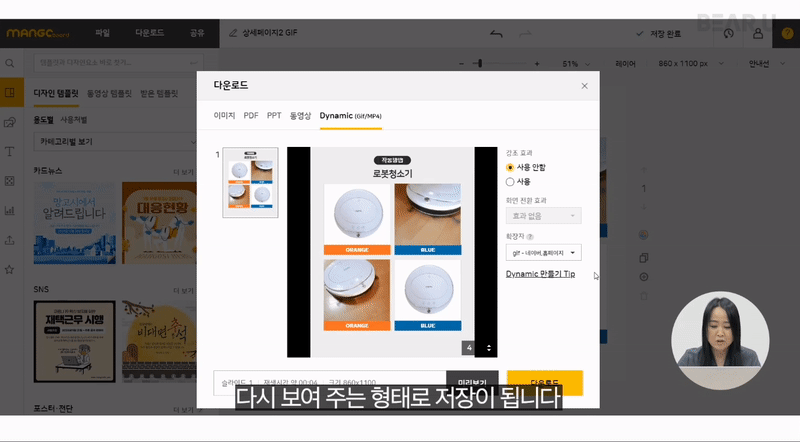The image size is (800, 442).
Task: Open the 비대면 추석 SNS template
Action: pyautogui.click(x=159, y=341)
